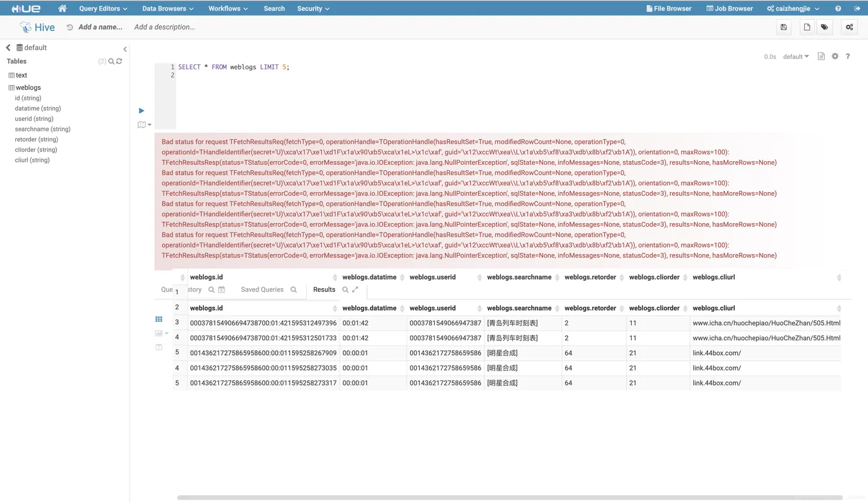
Task: Select the retorder (string) column
Action: point(37,139)
